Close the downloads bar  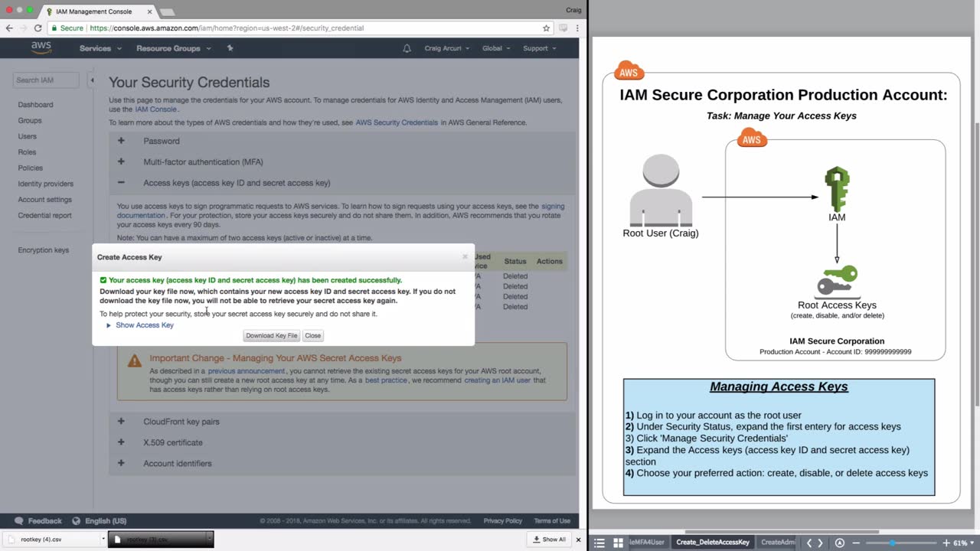[578, 540]
